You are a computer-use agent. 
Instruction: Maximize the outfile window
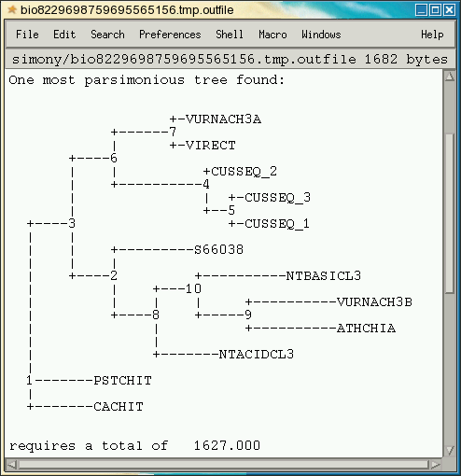click(435, 10)
